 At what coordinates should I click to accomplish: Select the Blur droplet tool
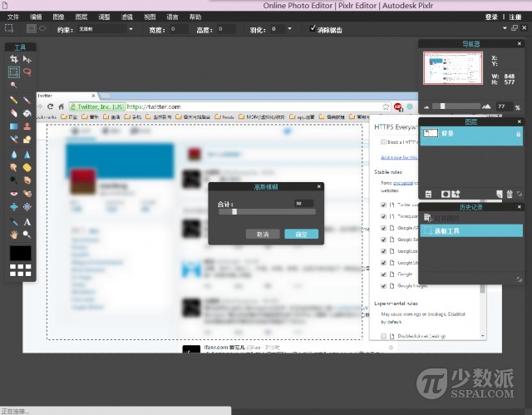pos(13,155)
